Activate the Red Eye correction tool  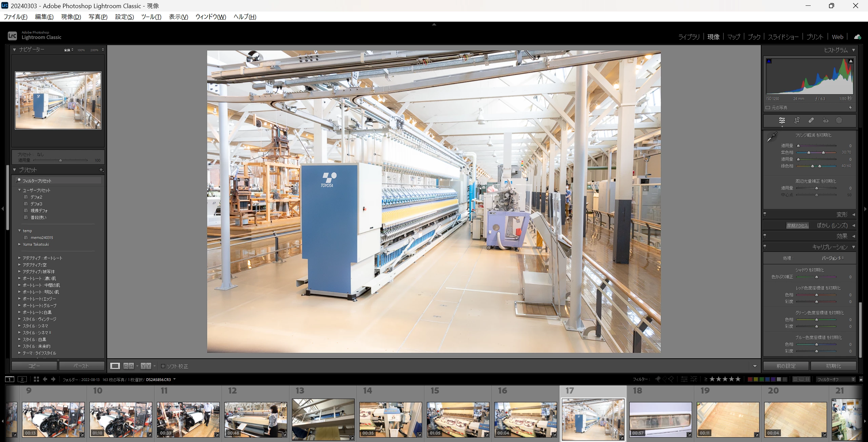pos(826,120)
